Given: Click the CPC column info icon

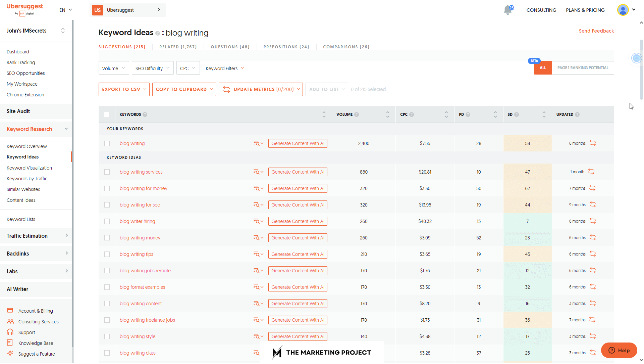Looking at the screenshot, I should coord(412,115).
